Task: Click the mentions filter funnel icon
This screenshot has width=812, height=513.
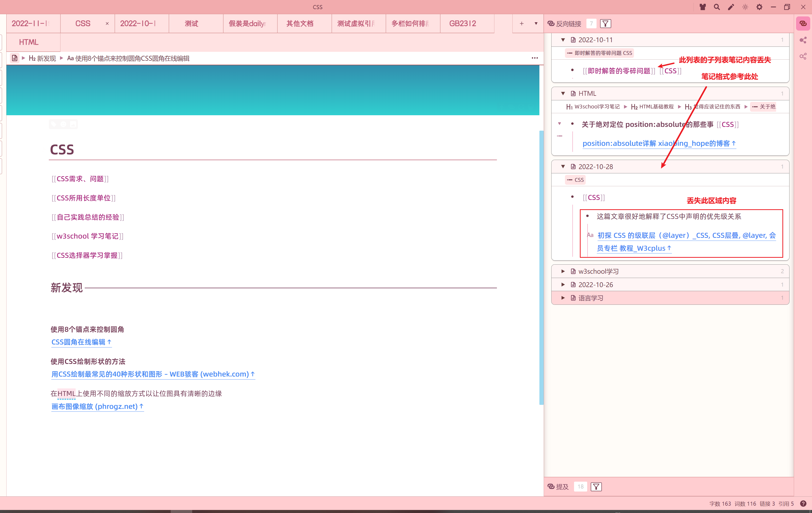Action: pyautogui.click(x=596, y=486)
